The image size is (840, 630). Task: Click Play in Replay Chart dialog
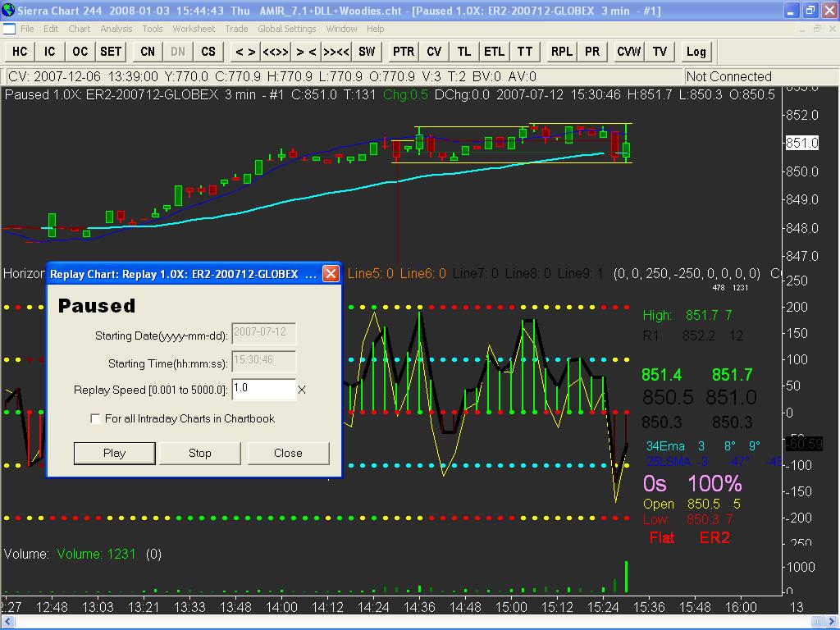click(114, 453)
